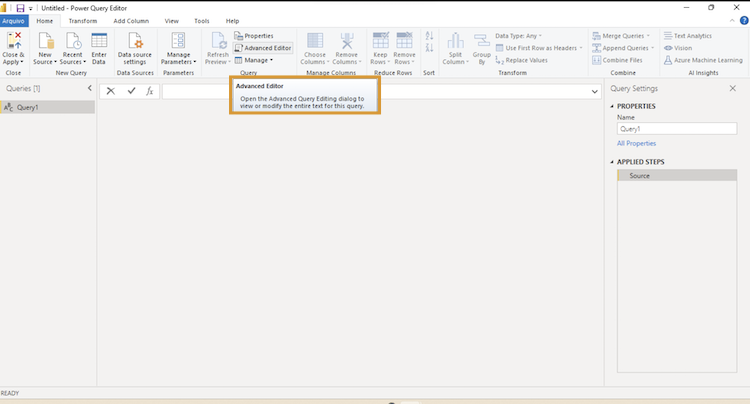Click Text Analytics

click(688, 36)
